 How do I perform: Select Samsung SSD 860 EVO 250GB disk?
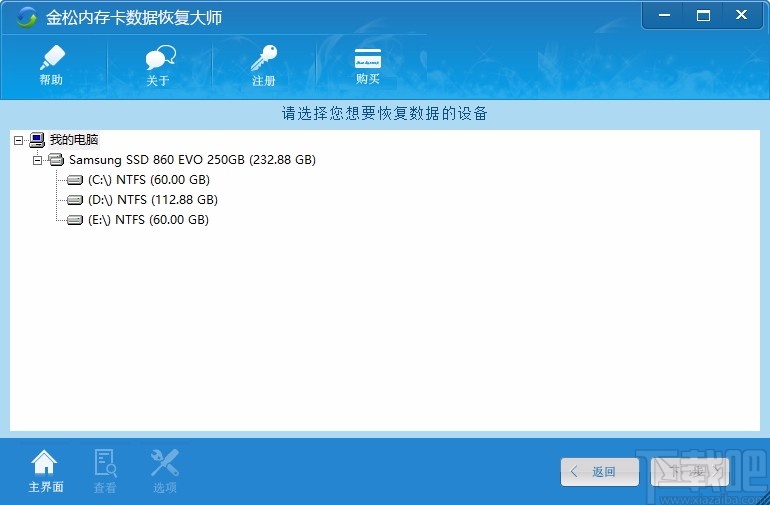coord(192,160)
